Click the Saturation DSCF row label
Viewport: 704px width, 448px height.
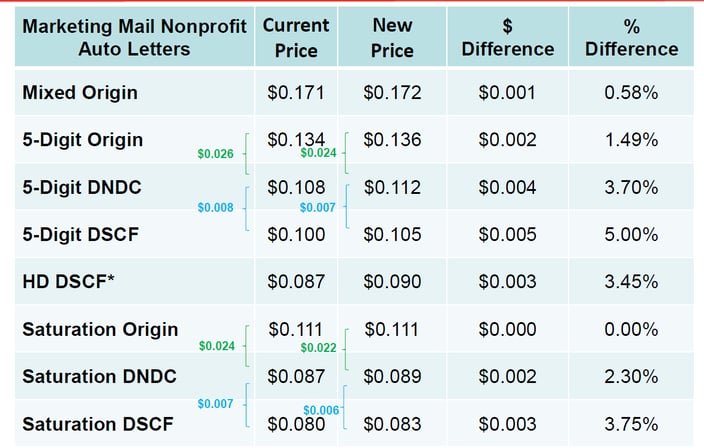98,424
